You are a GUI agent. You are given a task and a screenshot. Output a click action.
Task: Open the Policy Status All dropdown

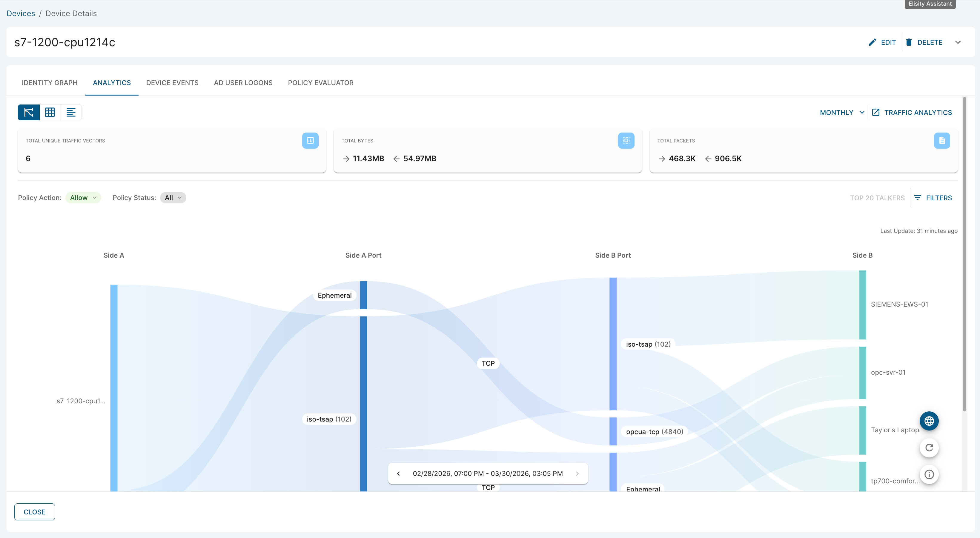[x=173, y=197]
